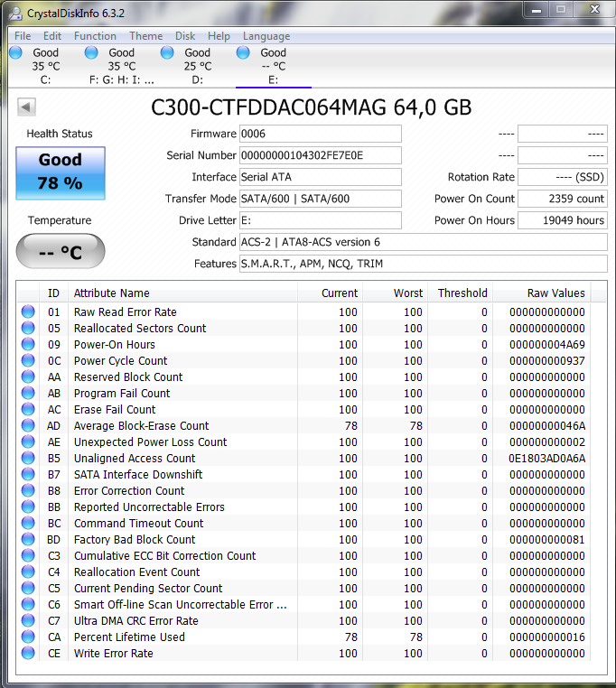The height and width of the screenshot is (688, 616).
Task: Click status icon for SATA Interface Downshift
Action: pyautogui.click(x=28, y=474)
